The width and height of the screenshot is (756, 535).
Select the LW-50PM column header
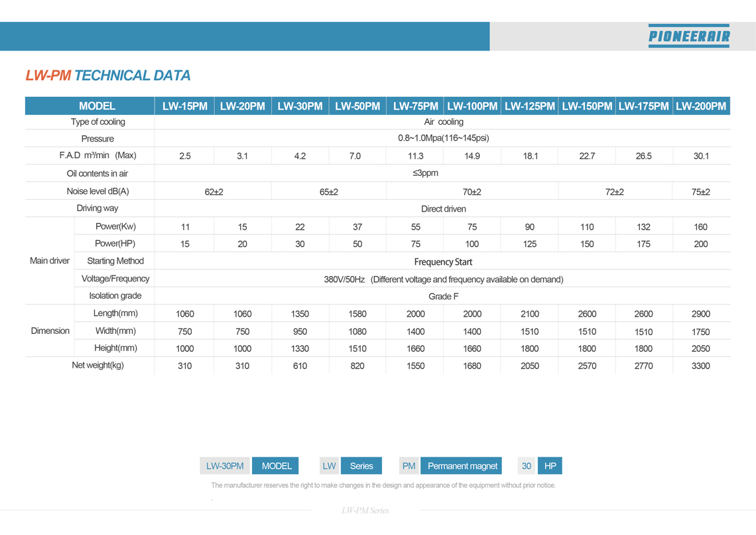[x=357, y=106]
